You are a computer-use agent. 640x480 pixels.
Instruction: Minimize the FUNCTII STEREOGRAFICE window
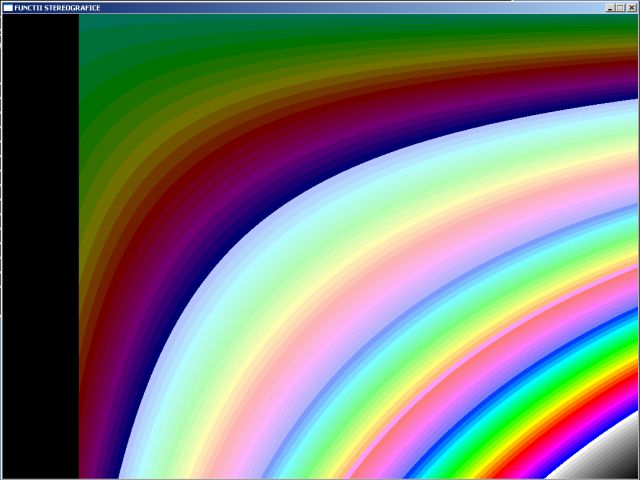point(611,8)
